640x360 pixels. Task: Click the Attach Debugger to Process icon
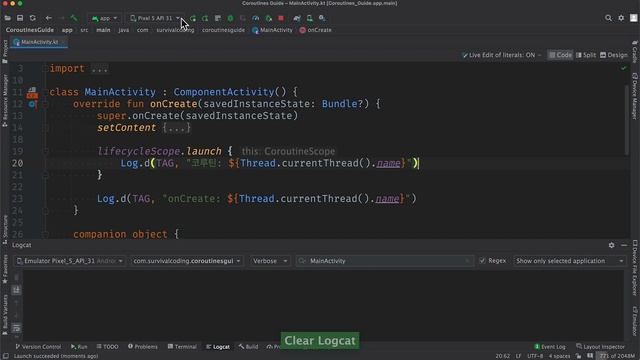[x=268, y=18]
